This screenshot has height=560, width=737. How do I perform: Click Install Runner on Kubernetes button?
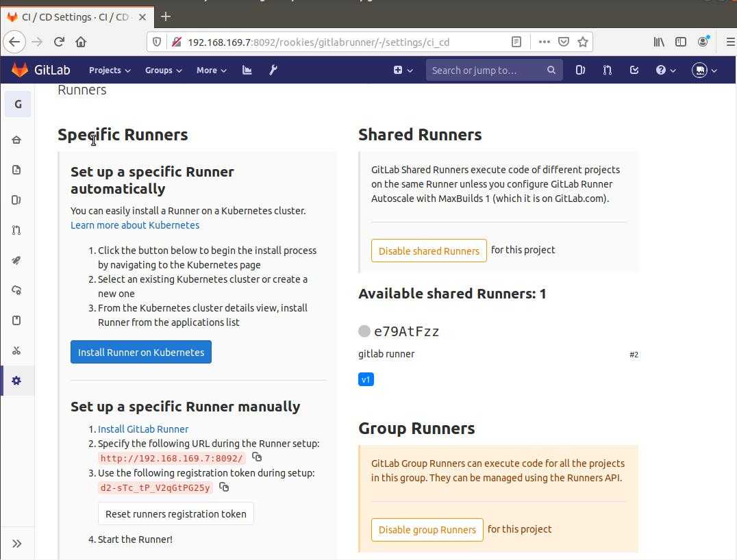click(x=141, y=353)
